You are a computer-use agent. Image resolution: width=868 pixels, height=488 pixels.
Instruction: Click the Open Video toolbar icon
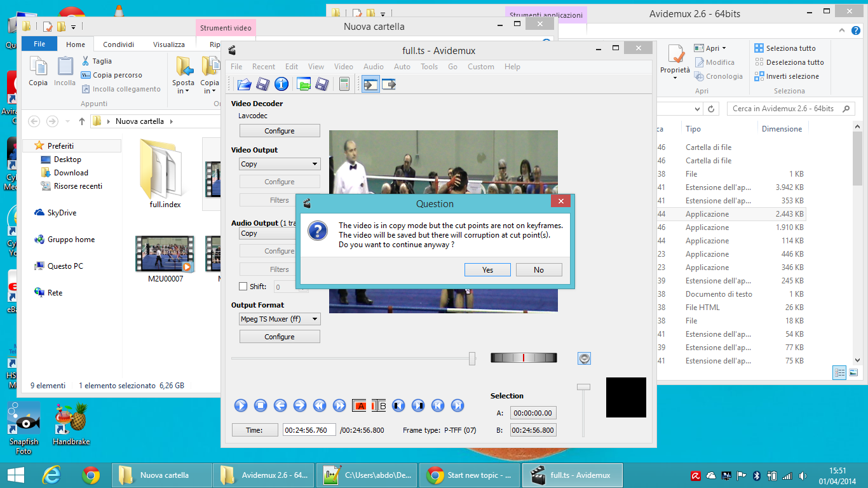tap(245, 84)
